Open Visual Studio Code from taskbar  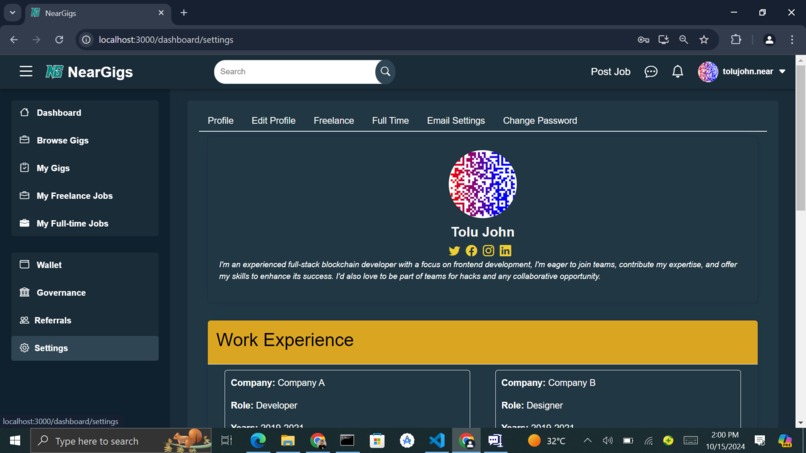point(437,441)
